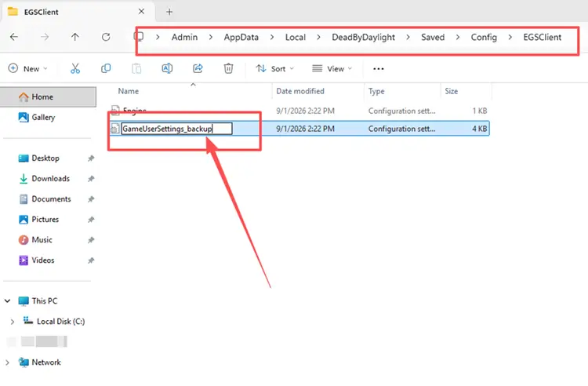
Task: Open the See more ellipsis menu
Action: tap(379, 68)
